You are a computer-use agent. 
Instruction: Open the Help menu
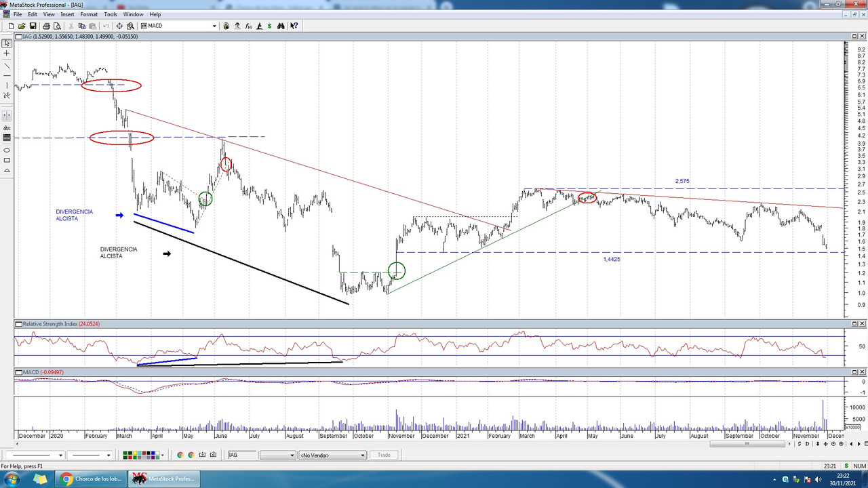coord(155,14)
